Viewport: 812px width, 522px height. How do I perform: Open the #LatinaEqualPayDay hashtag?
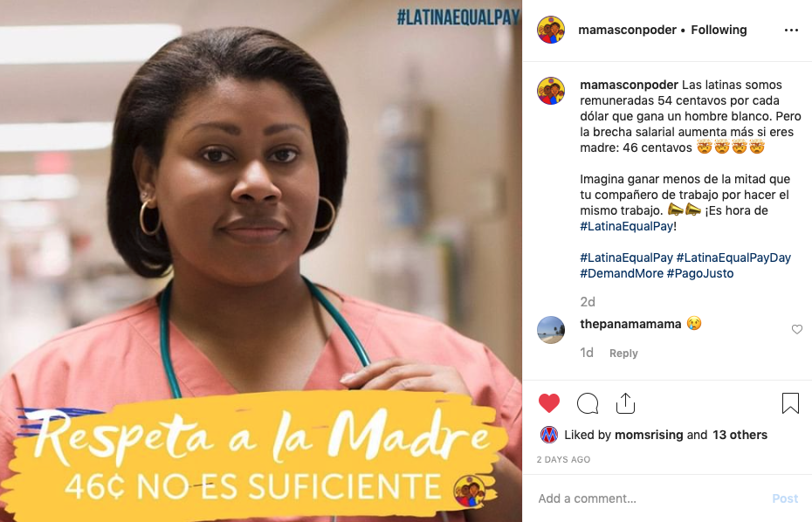pos(733,258)
